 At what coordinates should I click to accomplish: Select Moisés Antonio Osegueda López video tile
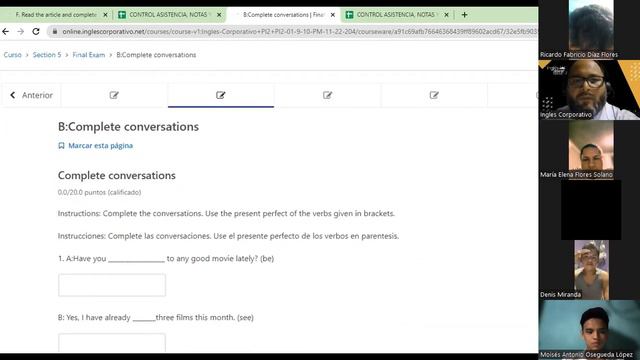point(589,329)
